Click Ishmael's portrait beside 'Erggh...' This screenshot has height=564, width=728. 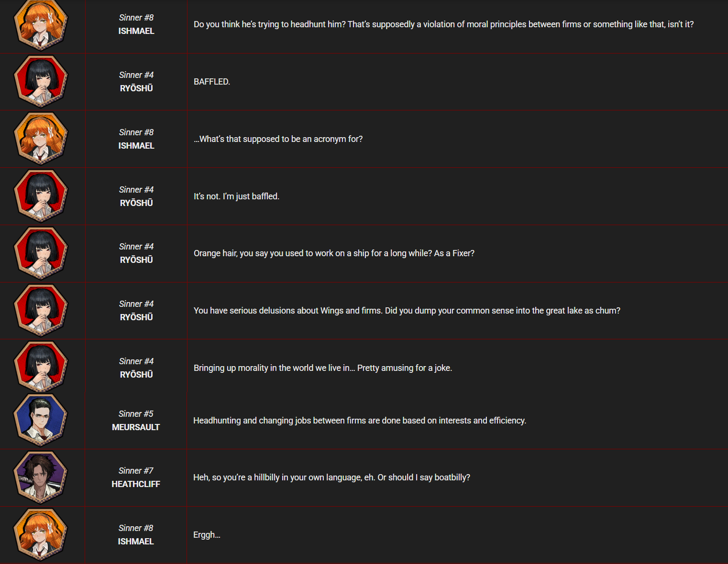41,534
